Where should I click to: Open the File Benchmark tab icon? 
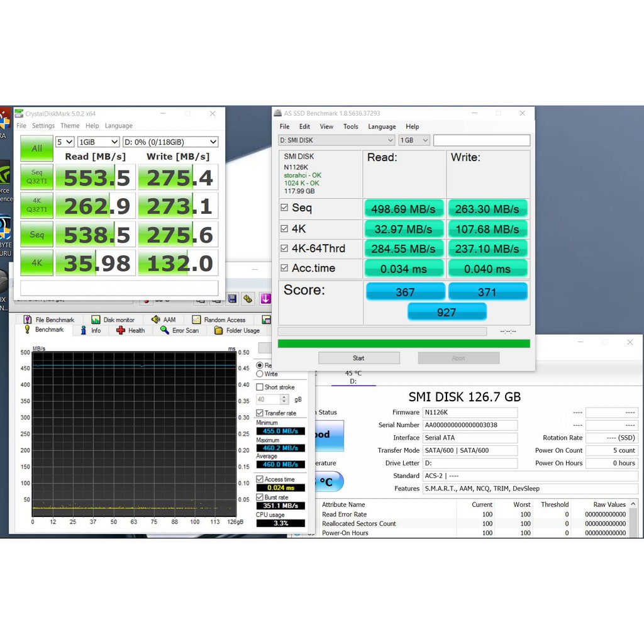(x=27, y=319)
